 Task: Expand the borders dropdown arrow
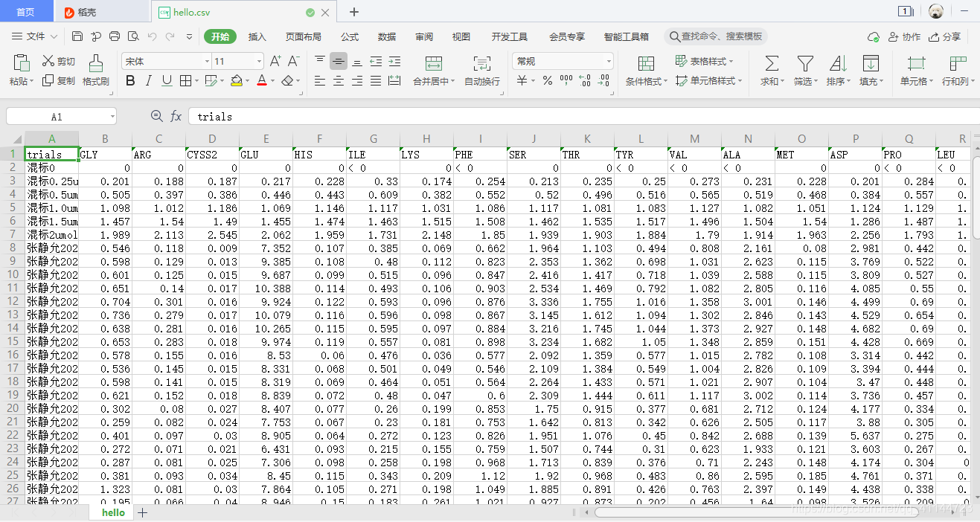pyautogui.click(x=195, y=80)
